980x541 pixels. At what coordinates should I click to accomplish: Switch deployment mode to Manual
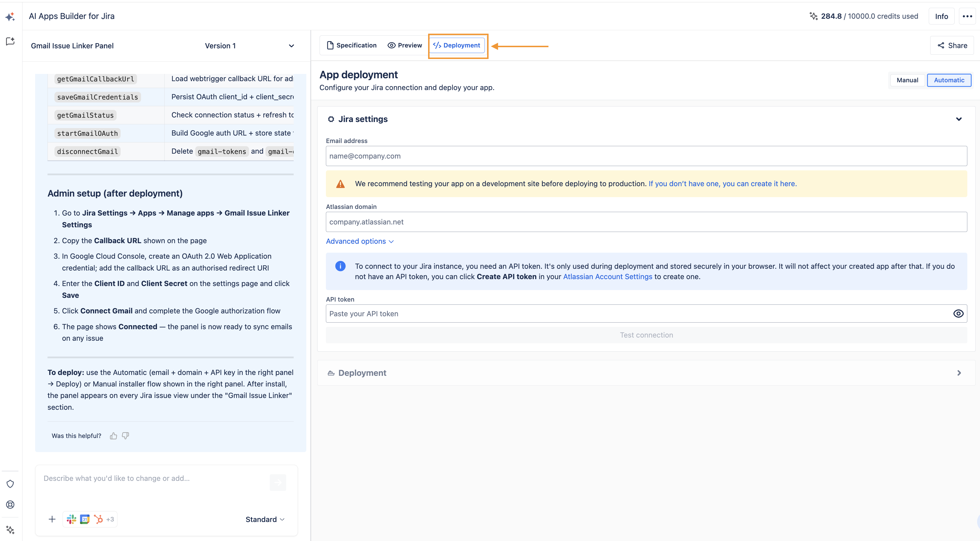(907, 80)
